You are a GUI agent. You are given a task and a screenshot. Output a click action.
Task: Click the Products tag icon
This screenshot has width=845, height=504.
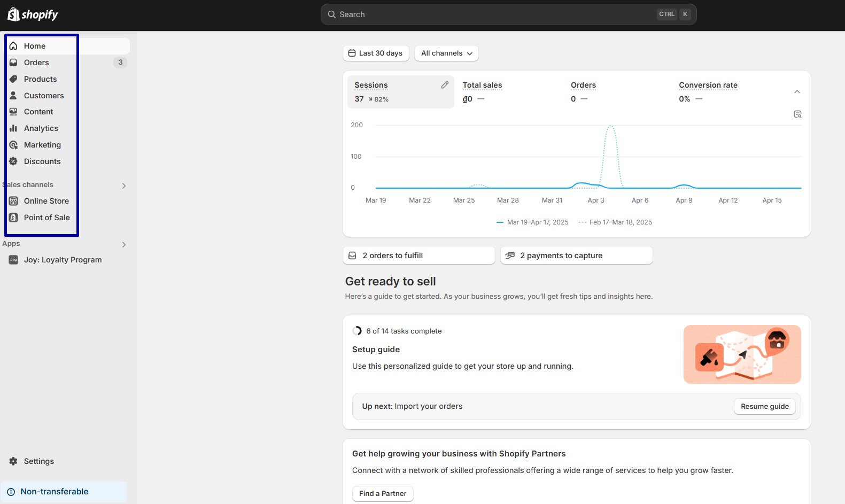(13, 79)
